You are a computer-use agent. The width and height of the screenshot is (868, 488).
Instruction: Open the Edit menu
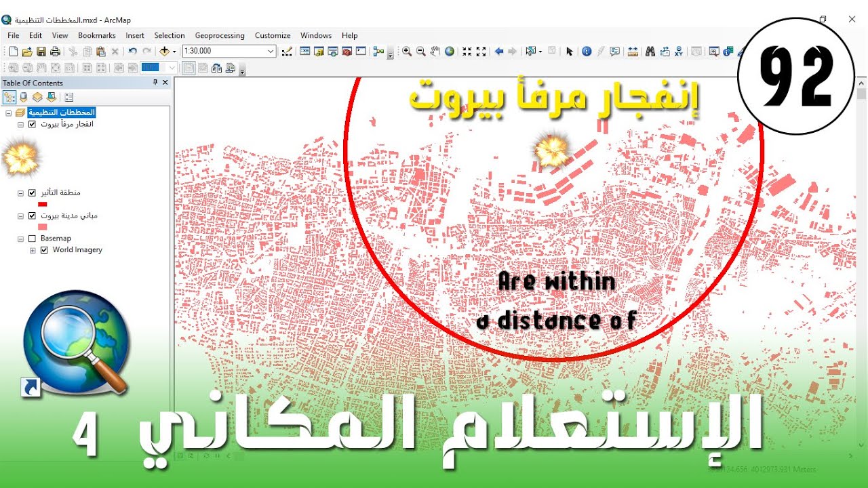tap(35, 35)
